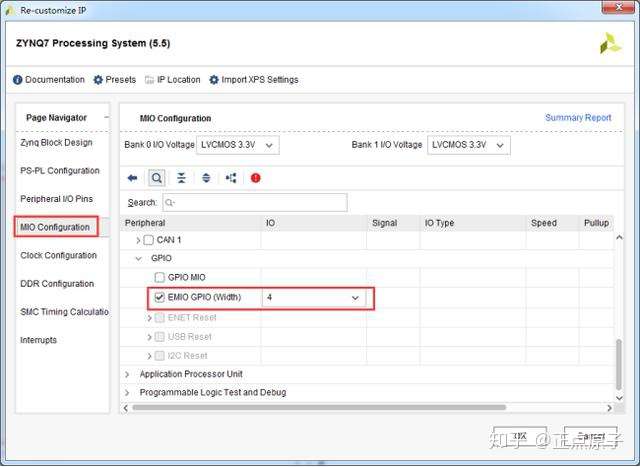Expand Programmable Logic Test and Debug
Screen dimensions: 640x467
click(x=127, y=393)
